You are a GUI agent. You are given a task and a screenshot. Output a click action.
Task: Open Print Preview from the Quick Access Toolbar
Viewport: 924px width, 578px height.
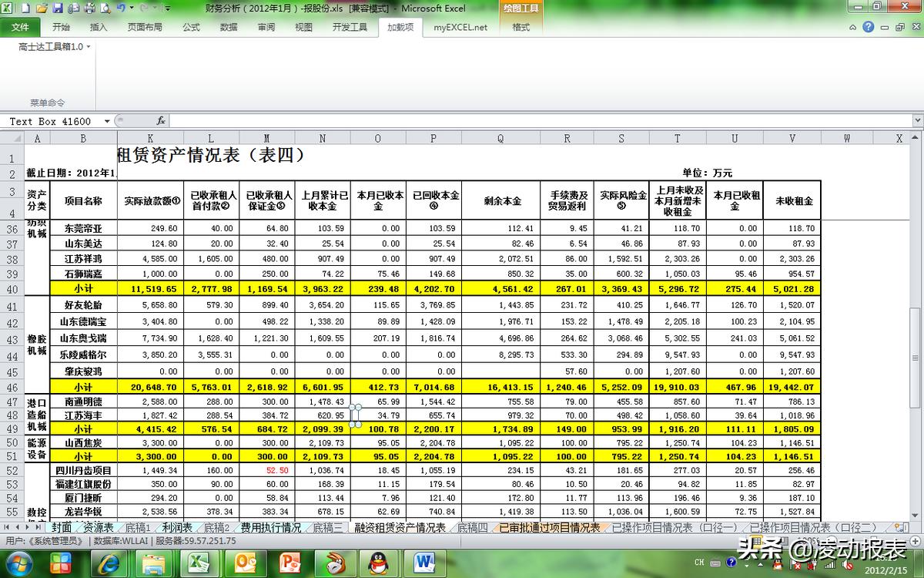105,8
